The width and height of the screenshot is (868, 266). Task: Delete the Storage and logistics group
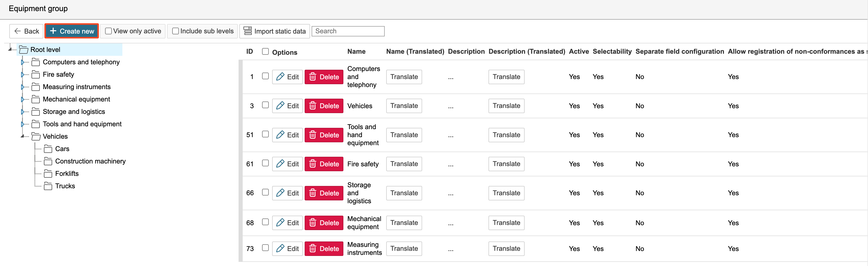[324, 193]
